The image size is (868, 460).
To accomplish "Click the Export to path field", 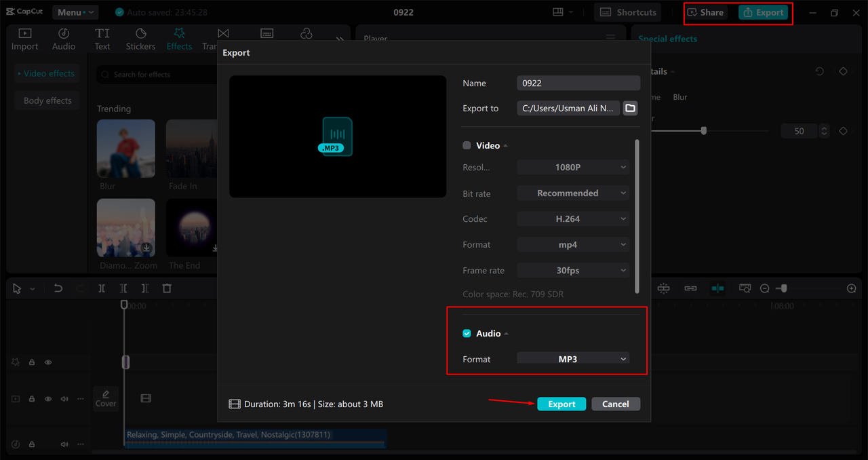I will tap(568, 108).
